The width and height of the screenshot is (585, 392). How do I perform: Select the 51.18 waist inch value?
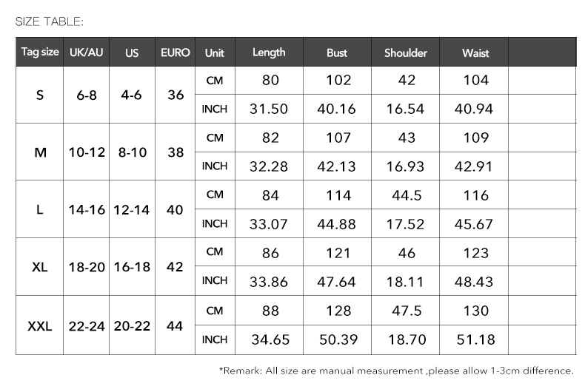coord(475,340)
